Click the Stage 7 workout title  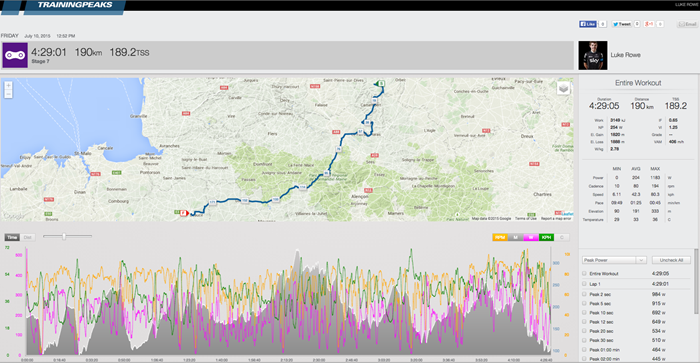coord(40,62)
